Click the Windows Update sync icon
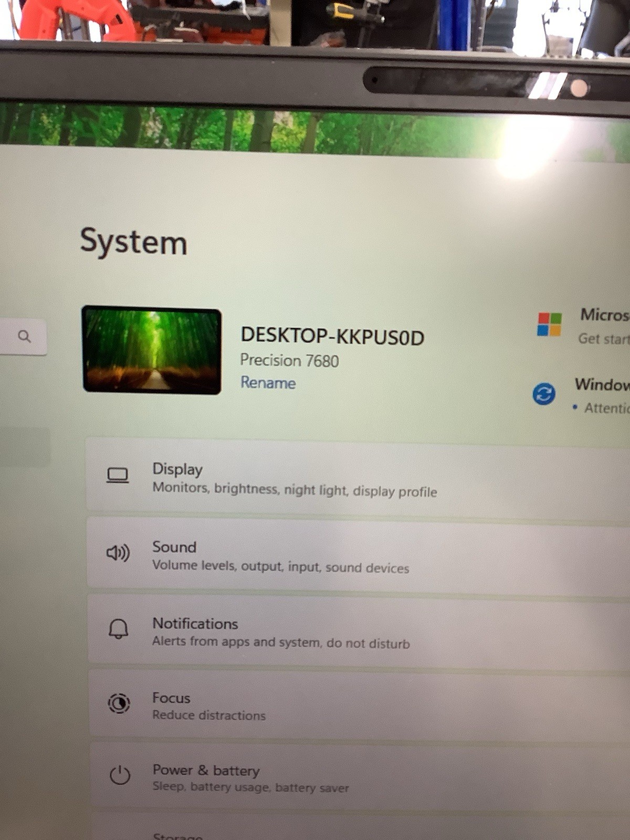Viewport: 630px width, 840px height. pyautogui.click(x=544, y=393)
